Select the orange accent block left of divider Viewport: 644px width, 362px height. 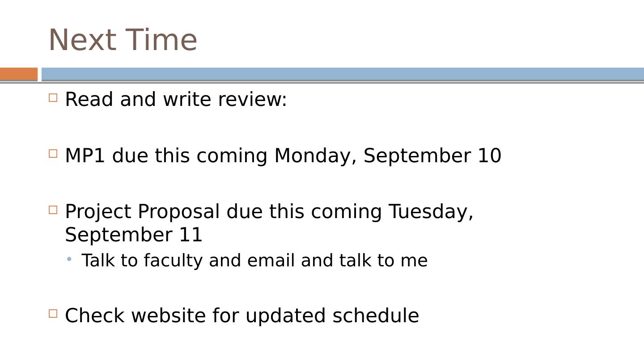point(19,74)
